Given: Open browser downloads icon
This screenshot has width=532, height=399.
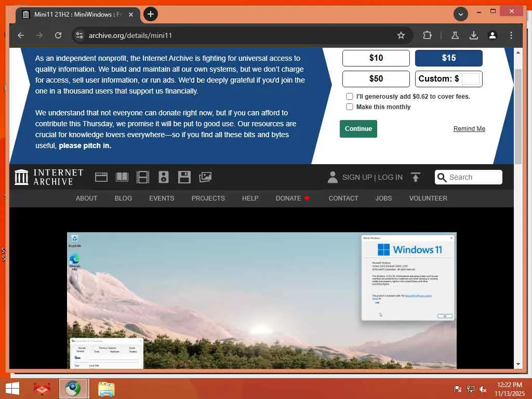Looking at the screenshot, I should pos(474,35).
